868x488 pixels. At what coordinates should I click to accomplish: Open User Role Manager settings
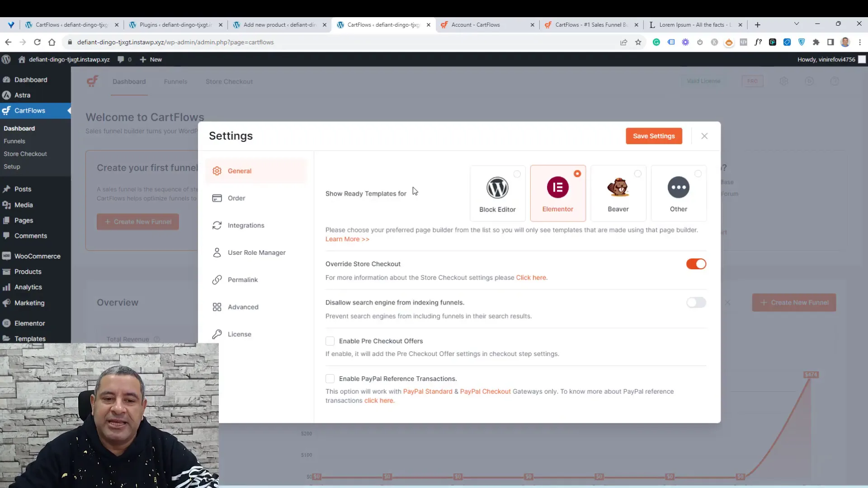pos(256,253)
